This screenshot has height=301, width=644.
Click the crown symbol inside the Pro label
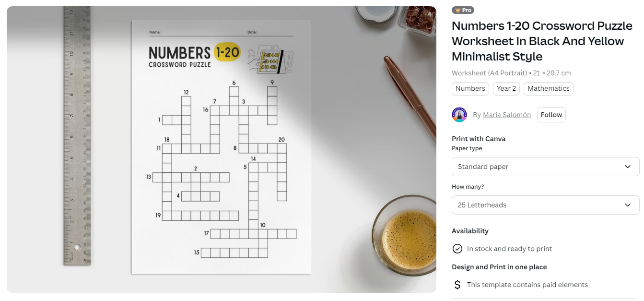click(457, 10)
